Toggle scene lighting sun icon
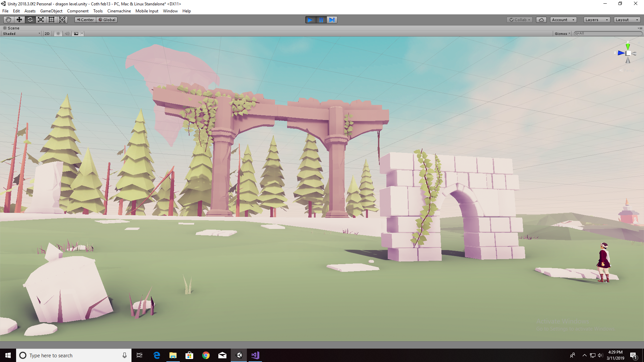Screen dimensions: 644x362 coord(58,34)
